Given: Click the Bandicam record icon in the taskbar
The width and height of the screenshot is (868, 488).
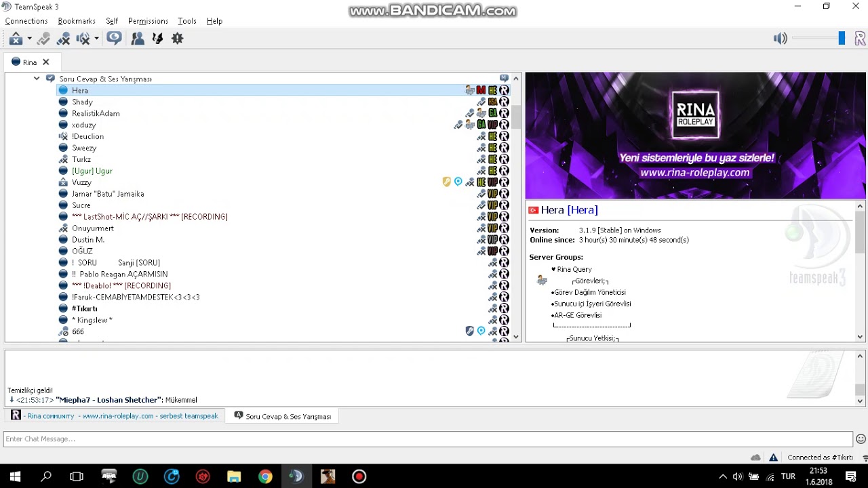Looking at the screenshot, I should click(x=359, y=476).
